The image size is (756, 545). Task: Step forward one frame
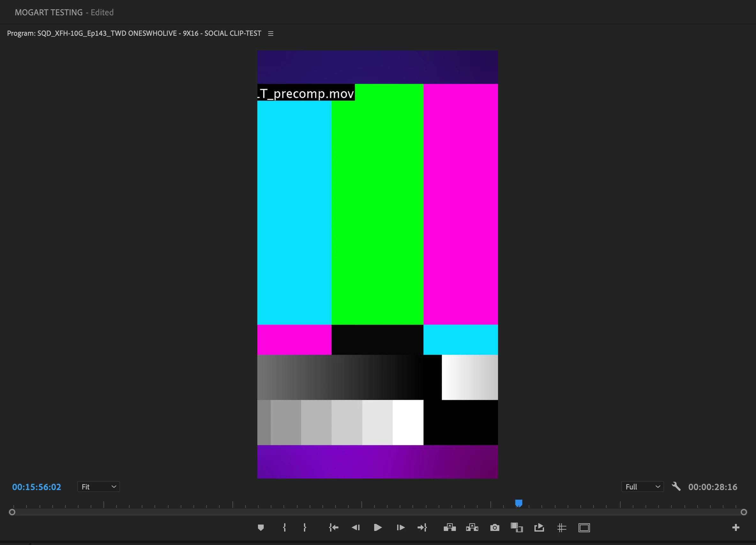[400, 527]
